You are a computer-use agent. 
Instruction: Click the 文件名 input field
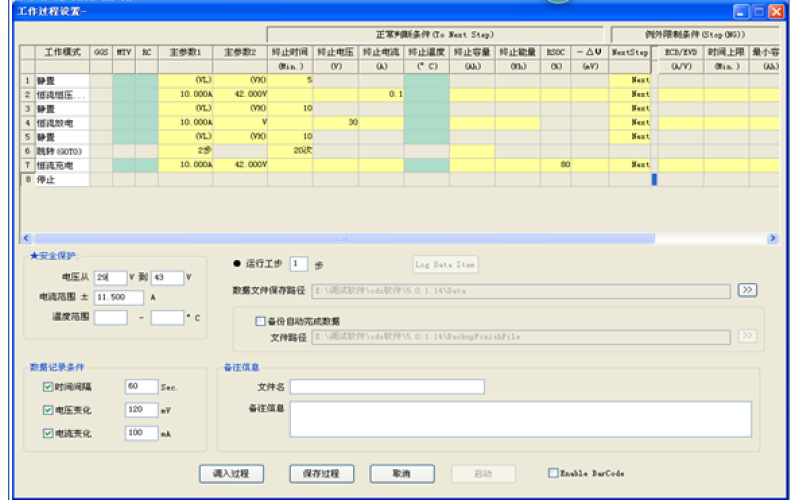click(x=387, y=387)
